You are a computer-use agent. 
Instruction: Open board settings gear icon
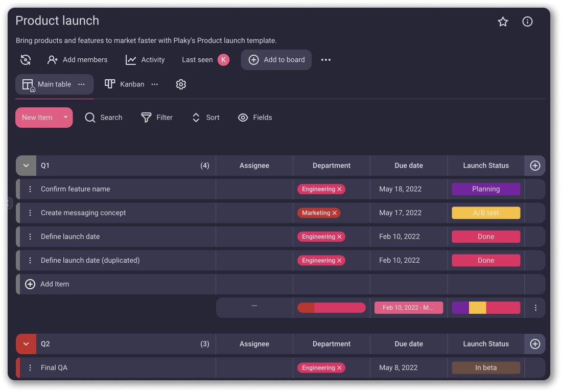181,84
